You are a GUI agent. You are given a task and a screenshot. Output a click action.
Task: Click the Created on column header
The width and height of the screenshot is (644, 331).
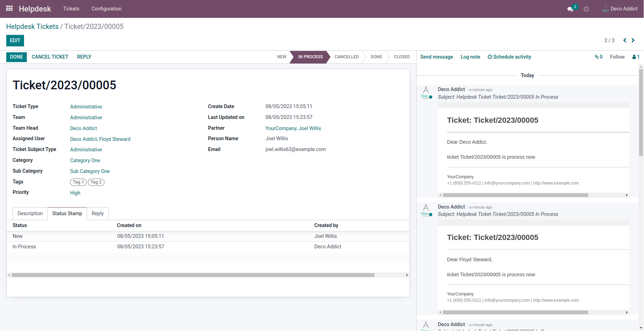(x=129, y=226)
